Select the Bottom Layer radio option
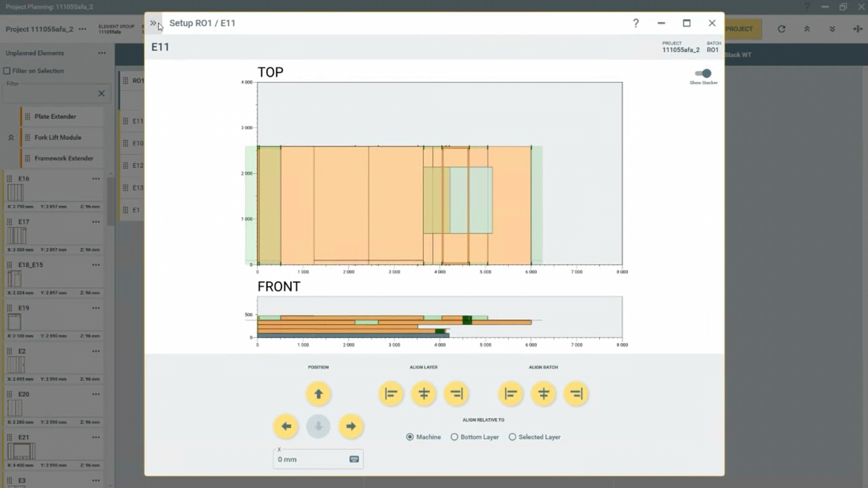This screenshot has width=868, height=488. coord(454,437)
